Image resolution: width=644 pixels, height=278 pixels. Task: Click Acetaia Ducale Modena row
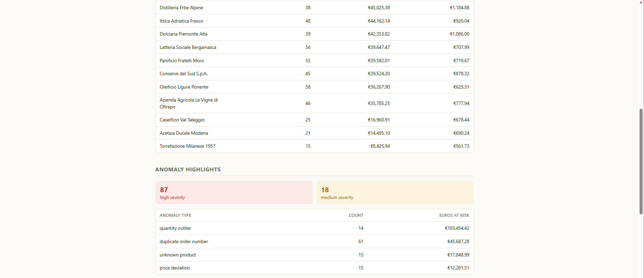[314, 133]
